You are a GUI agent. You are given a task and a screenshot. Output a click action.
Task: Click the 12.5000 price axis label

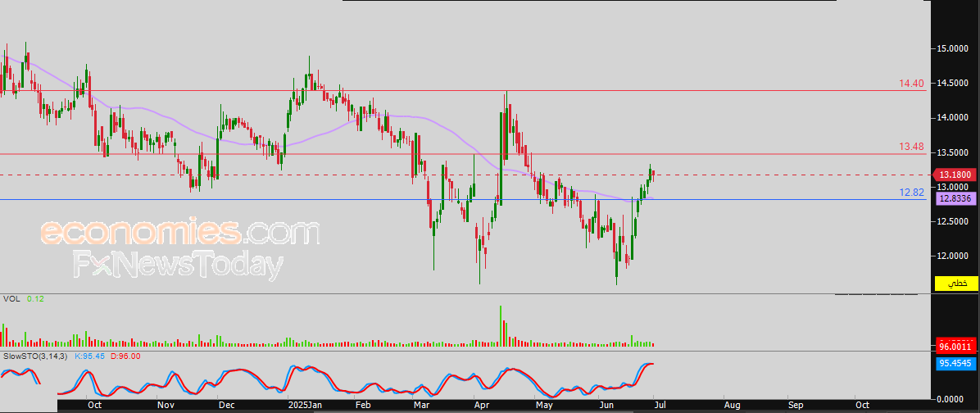click(x=952, y=222)
